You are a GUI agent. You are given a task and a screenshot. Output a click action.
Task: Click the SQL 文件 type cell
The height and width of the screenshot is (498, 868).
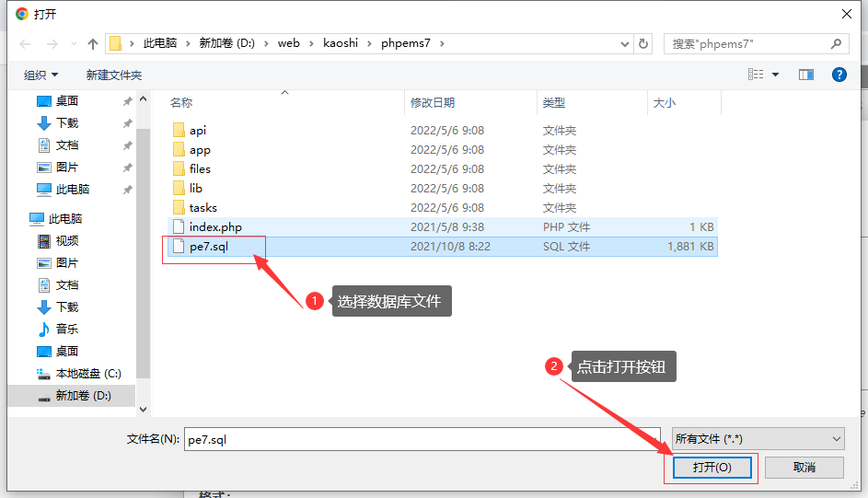(566, 246)
